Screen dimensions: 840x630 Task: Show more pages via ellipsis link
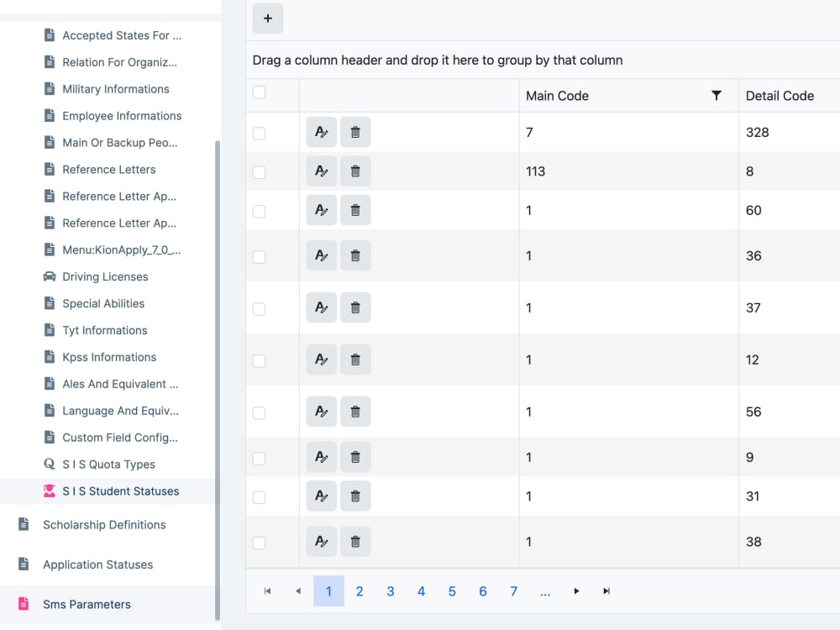(545, 591)
